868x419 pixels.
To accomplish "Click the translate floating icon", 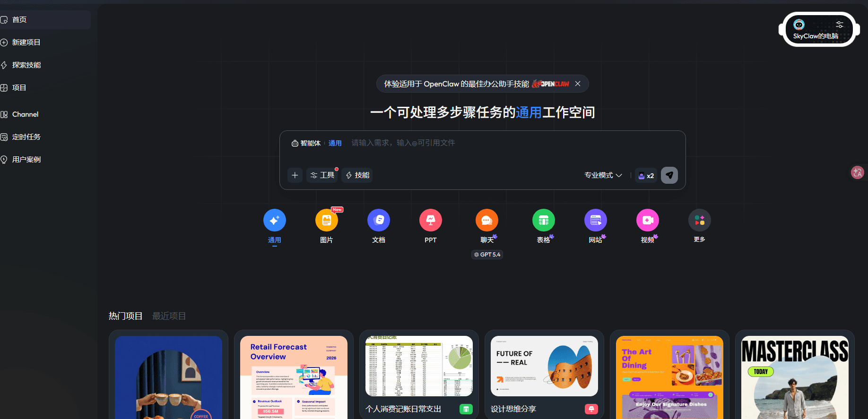I will [x=858, y=172].
